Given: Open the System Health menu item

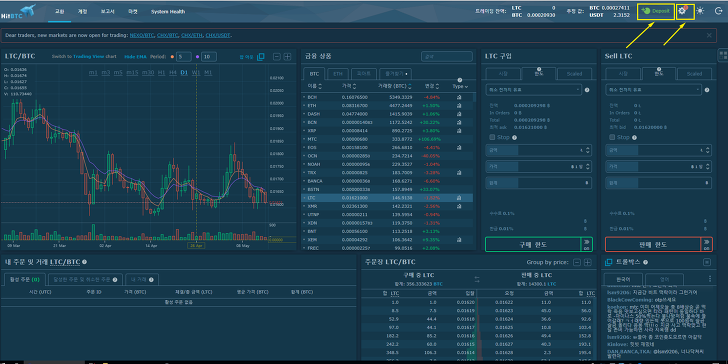Looking at the screenshot, I should [x=168, y=12].
